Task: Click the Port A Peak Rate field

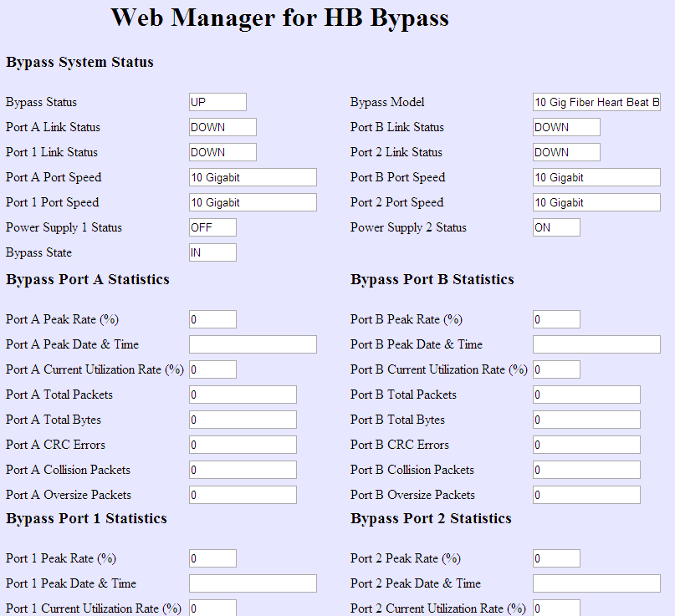Action: [212, 319]
